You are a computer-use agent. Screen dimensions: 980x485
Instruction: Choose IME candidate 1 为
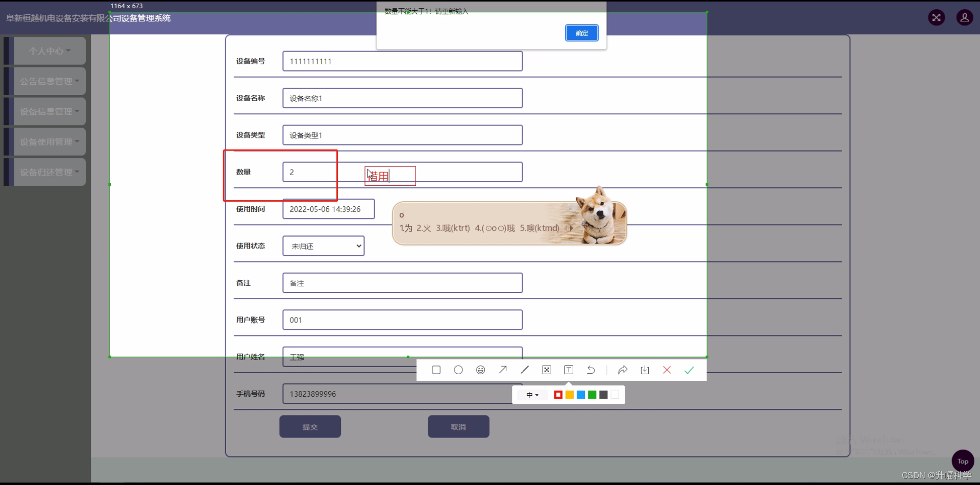tap(406, 228)
